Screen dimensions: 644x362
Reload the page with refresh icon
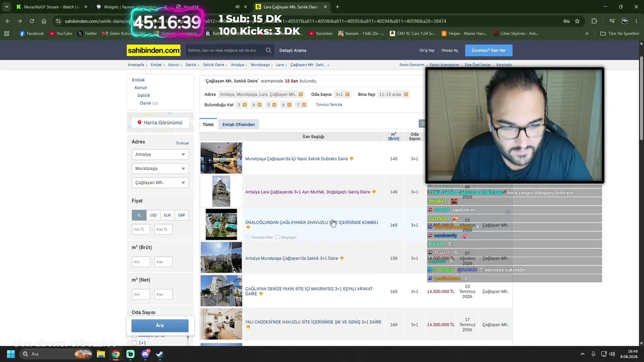tap(32, 21)
